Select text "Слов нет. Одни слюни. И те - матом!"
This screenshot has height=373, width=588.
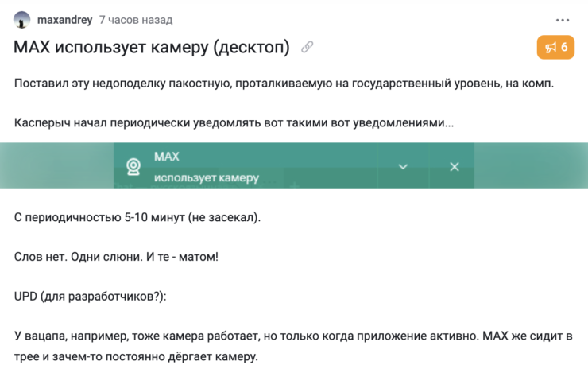pyautogui.click(x=116, y=257)
